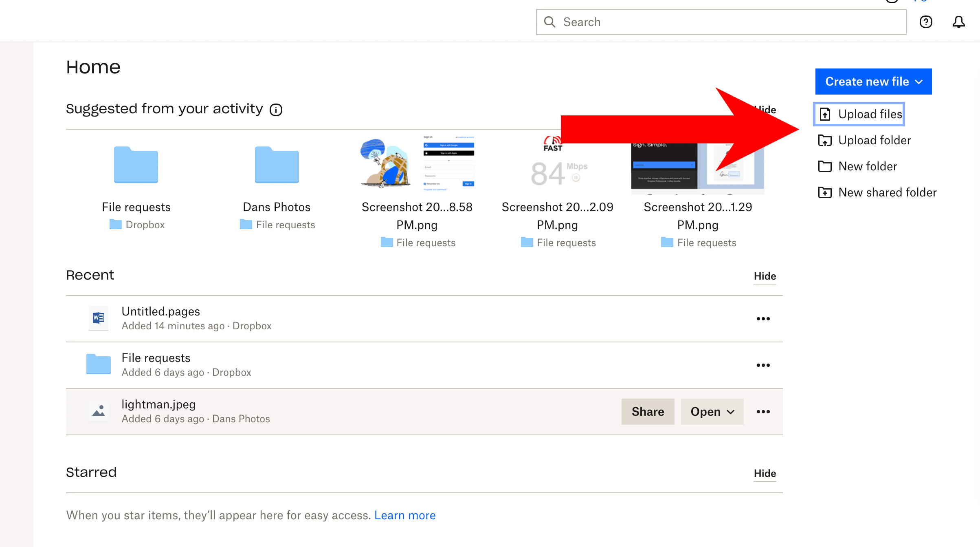The height and width of the screenshot is (547, 980).
Task: Hide the Recent section
Action: point(765,276)
